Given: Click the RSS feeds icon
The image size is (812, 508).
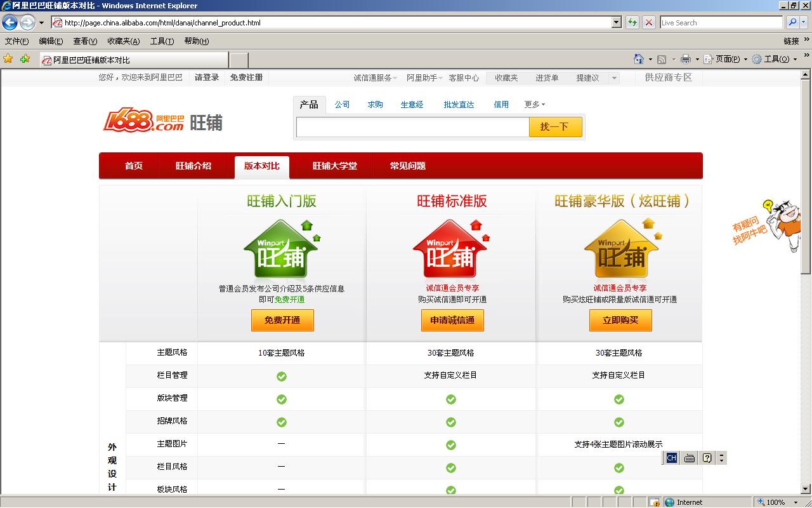Looking at the screenshot, I should [662, 59].
